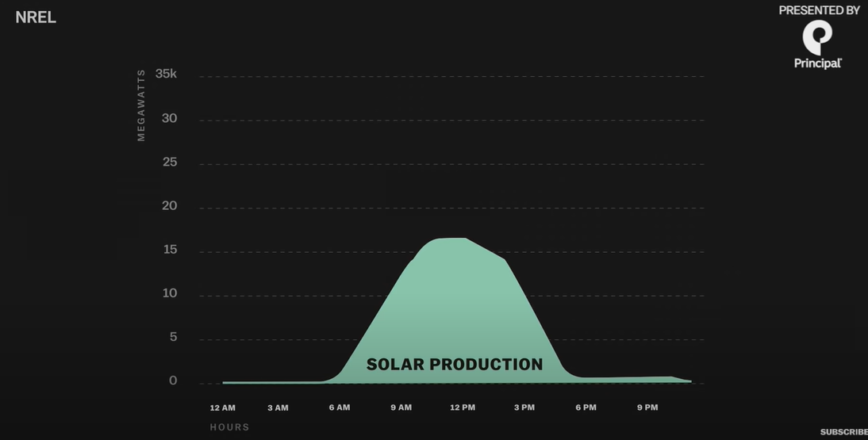Click the 15 axis value
Screen dimensions: 868x440
pyautogui.click(x=170, y=249)
